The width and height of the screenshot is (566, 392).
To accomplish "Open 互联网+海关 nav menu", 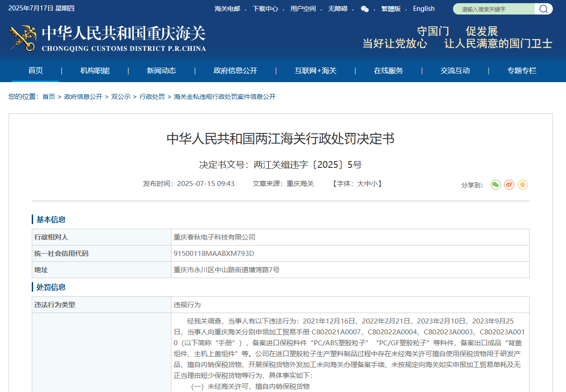I will (x=316, y=71).
